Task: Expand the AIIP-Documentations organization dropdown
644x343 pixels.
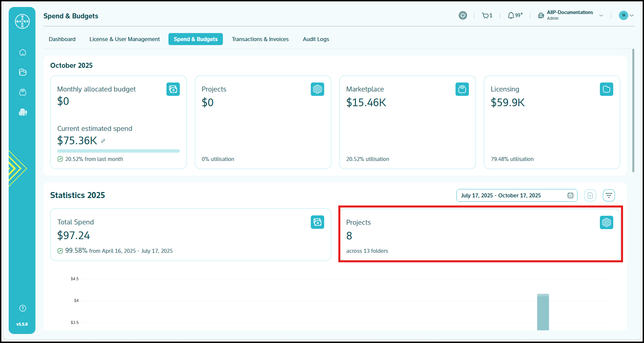Action: click(x=601, y=16)
